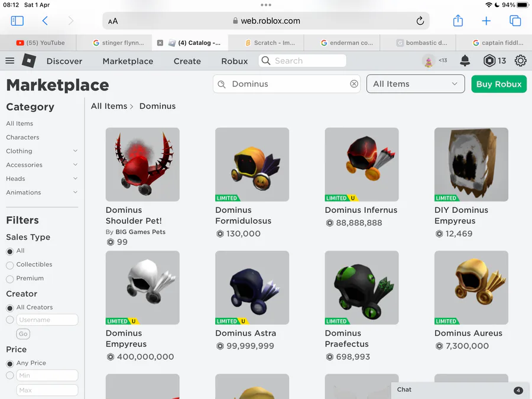The width and height of the screenshot is (532, 399).
Task: Open the settings gear icon
Action: click(x=520, y=61)
